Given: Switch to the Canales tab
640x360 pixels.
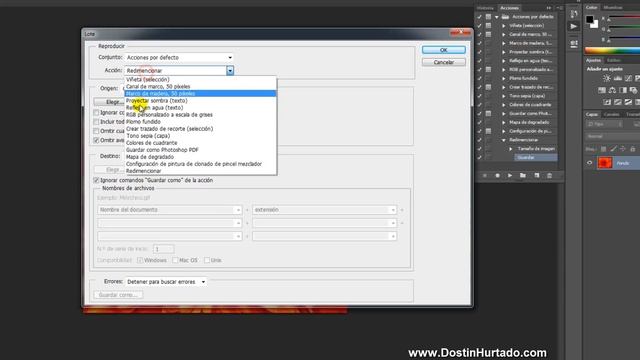Looking at the screenshot, I should point(611,114).
